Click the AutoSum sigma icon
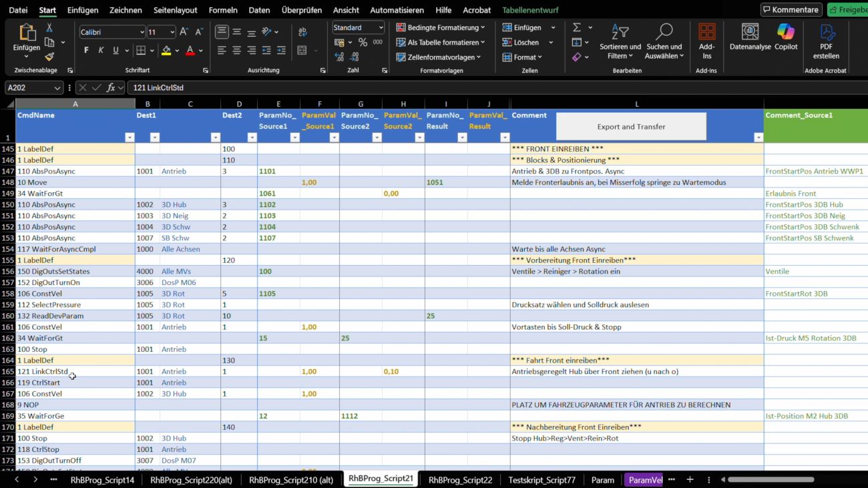 [x=577, y=27]
